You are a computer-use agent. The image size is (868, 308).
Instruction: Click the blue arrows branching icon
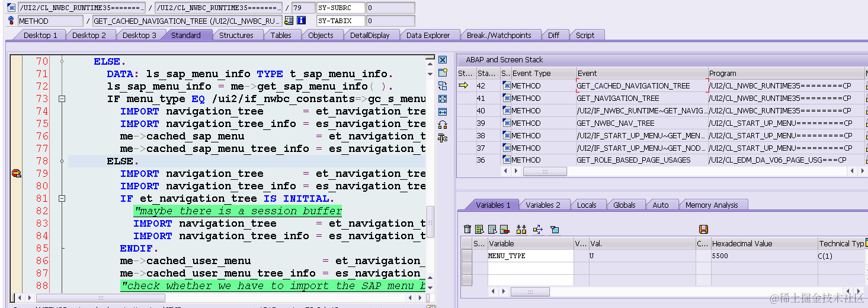(x=538, y=230)
